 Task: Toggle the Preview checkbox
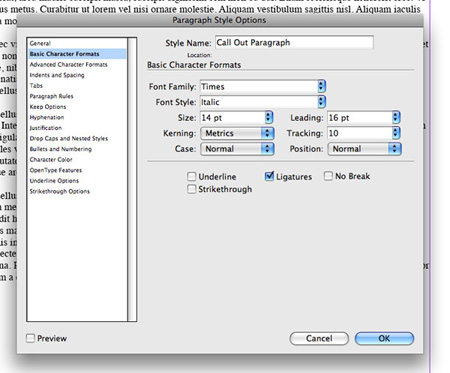[x=30, y=338]
